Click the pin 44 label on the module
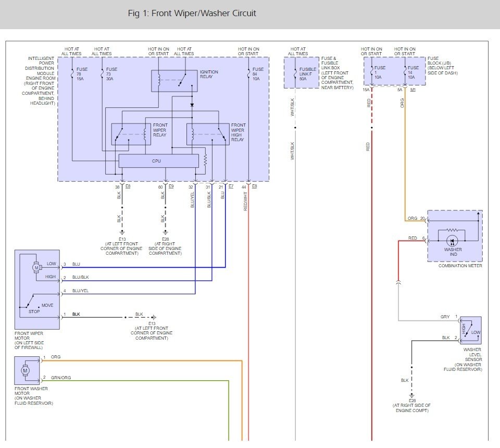Image resolution: width=500 pixels, height=448 pixels. pos(244,187)
